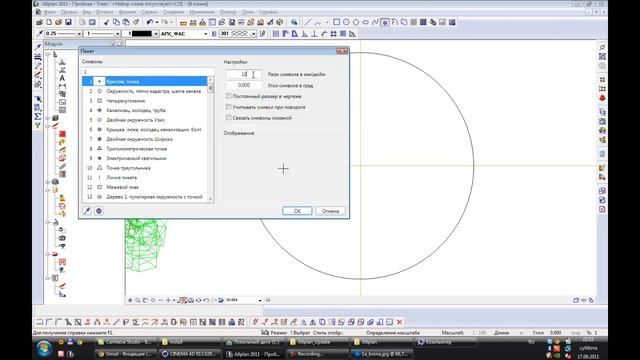Click the magnifier zoom icon under viewport
Screen dimensions: 640x360
click(138, 300)
